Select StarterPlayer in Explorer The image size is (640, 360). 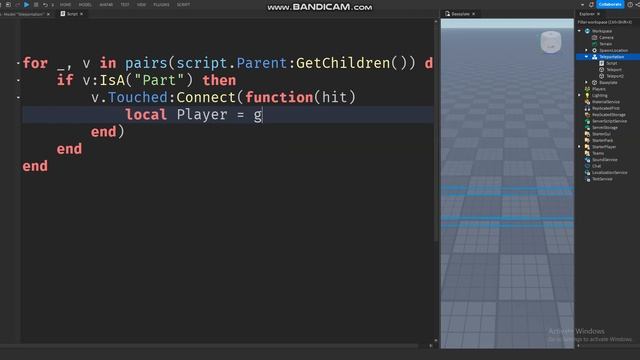click(604, 147)
